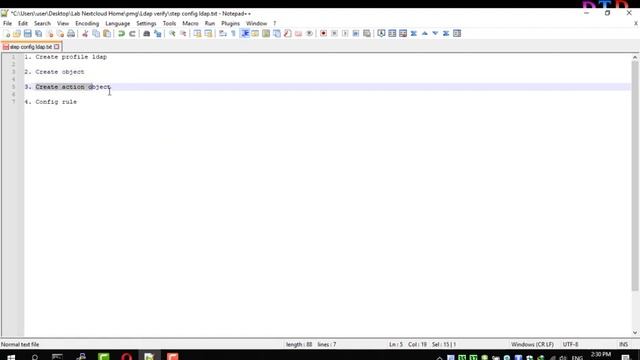
Task: Click the text '4. Config rule'
Action: click(x=51, y=102)
